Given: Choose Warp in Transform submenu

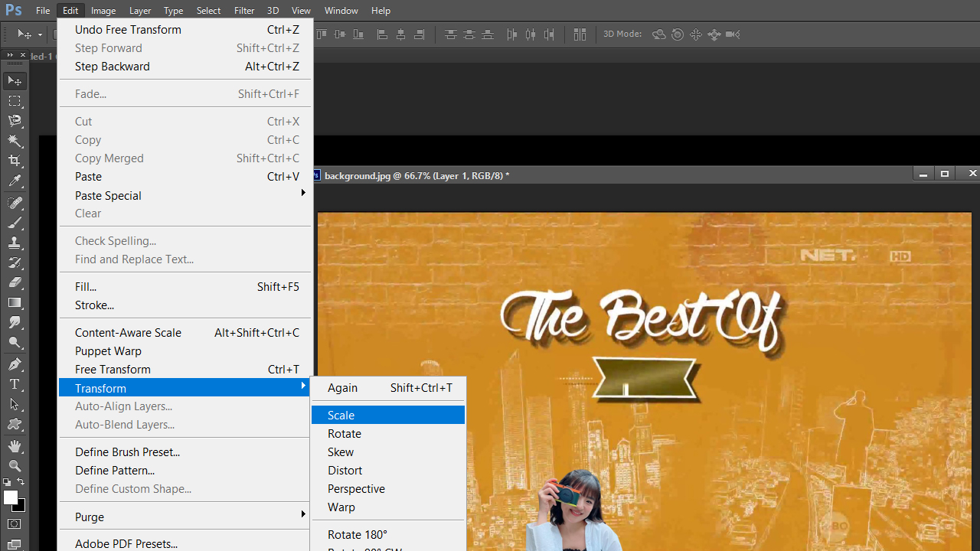Looking at the screenshot, I should point(388,507).
